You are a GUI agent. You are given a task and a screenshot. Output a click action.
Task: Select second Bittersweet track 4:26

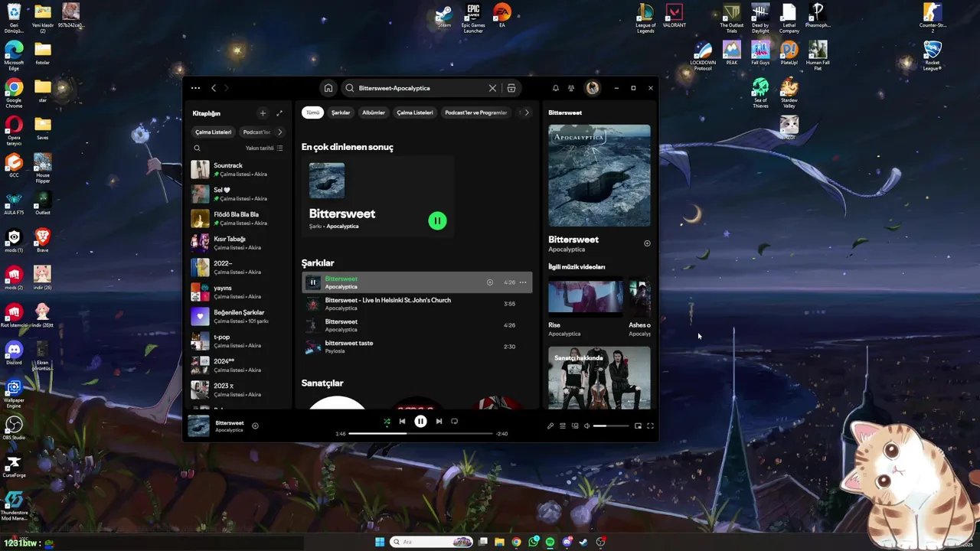click(x=416, y=325)
